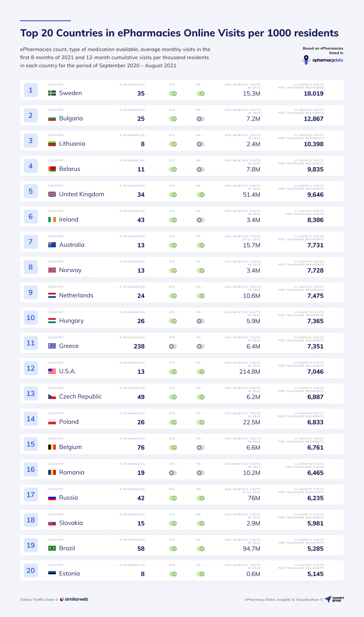This screenshot has height=617, width=364.
Task: Toggle the RX switch for Ireland
Action: point(201,220)
